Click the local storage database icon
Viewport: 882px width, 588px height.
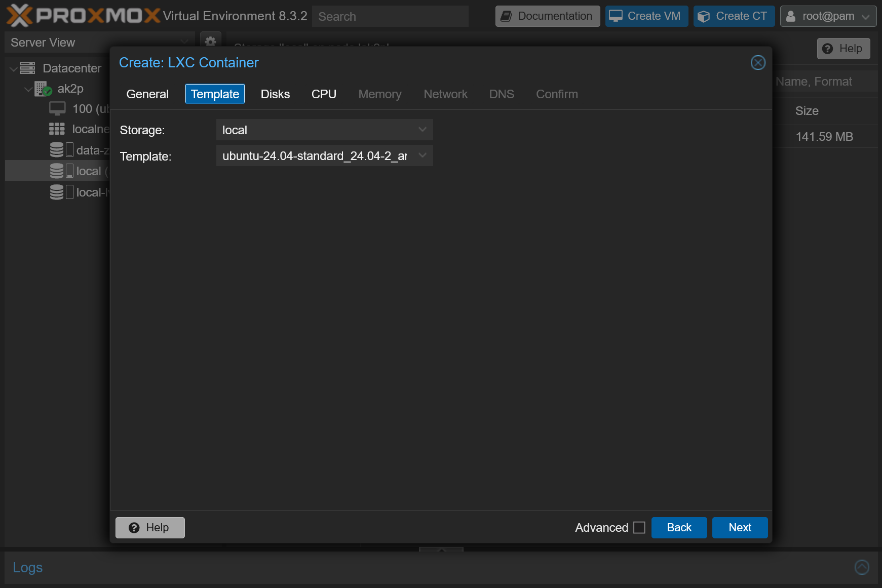click(x=57, y=171)
